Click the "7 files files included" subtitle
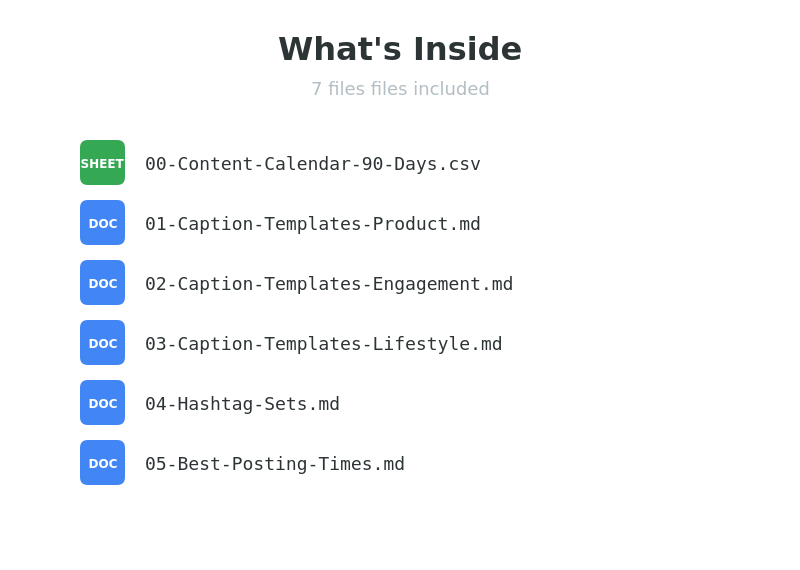 point(400,89)
